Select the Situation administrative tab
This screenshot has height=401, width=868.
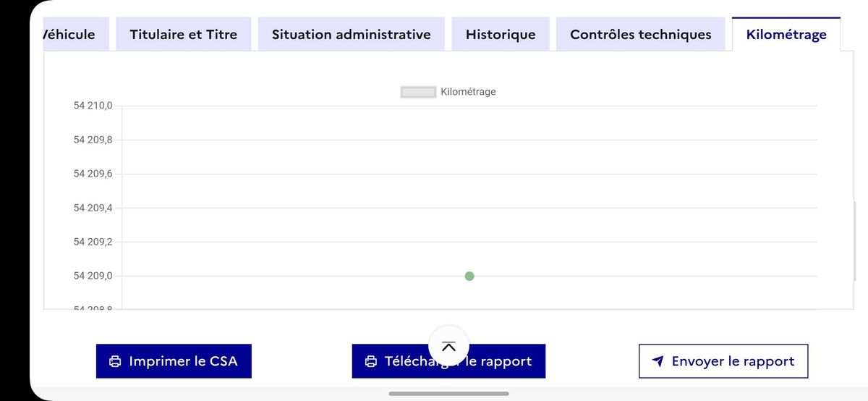(x=352, y=34)
